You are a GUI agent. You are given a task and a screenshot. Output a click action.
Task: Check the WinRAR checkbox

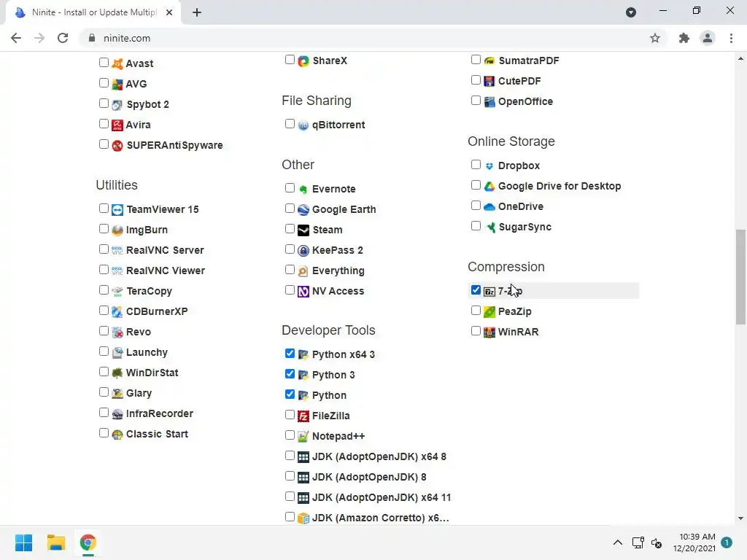476,331
